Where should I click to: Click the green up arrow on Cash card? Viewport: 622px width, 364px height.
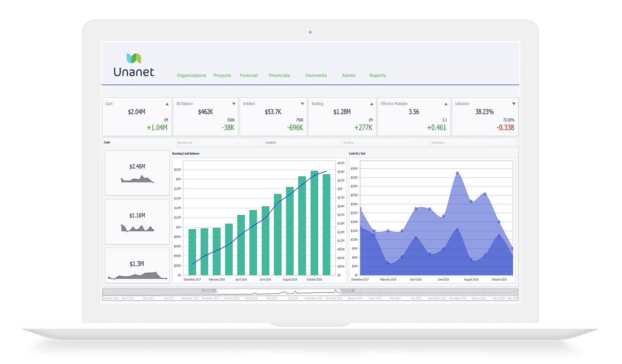coord(167,104)
